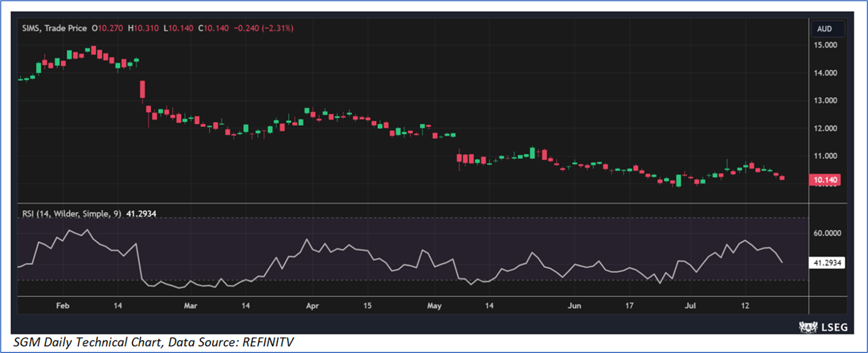Image resolution: width=868 pixels, height=353 pixels.
Task: Select the Jun marker on time axis
Action: pos(574,305)
